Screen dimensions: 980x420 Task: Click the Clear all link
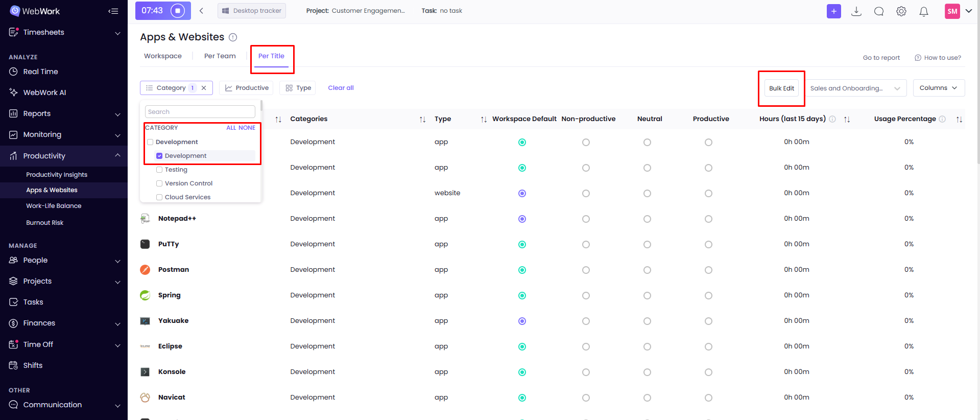[341, 88]
